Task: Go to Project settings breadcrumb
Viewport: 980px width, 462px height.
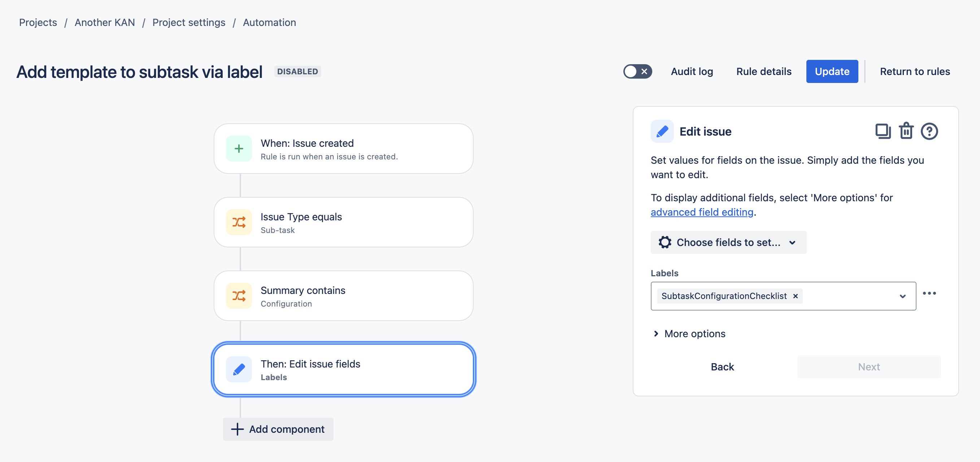Action: (189, 22)
